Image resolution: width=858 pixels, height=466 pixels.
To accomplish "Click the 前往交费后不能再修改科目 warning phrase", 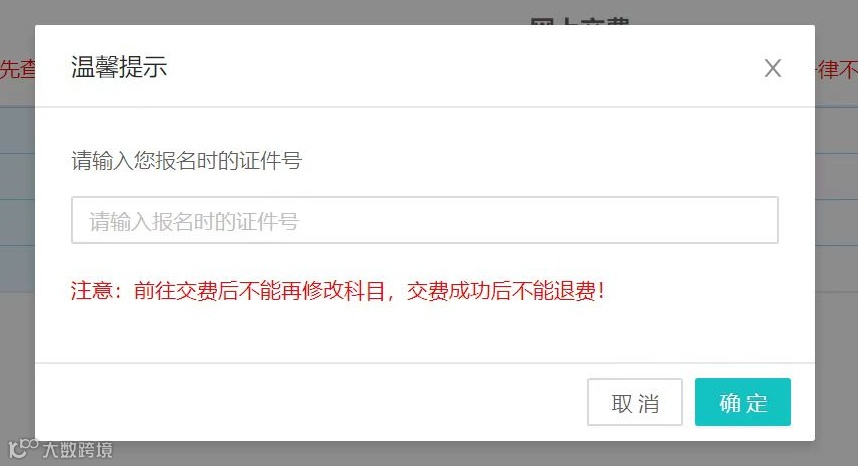I will tap(259, 290).
